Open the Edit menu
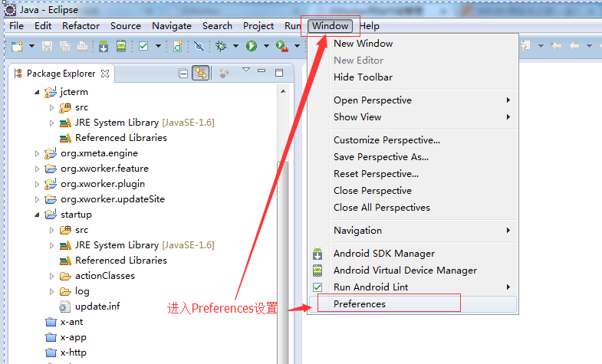 pyautogui.click(x=43, y=26)
